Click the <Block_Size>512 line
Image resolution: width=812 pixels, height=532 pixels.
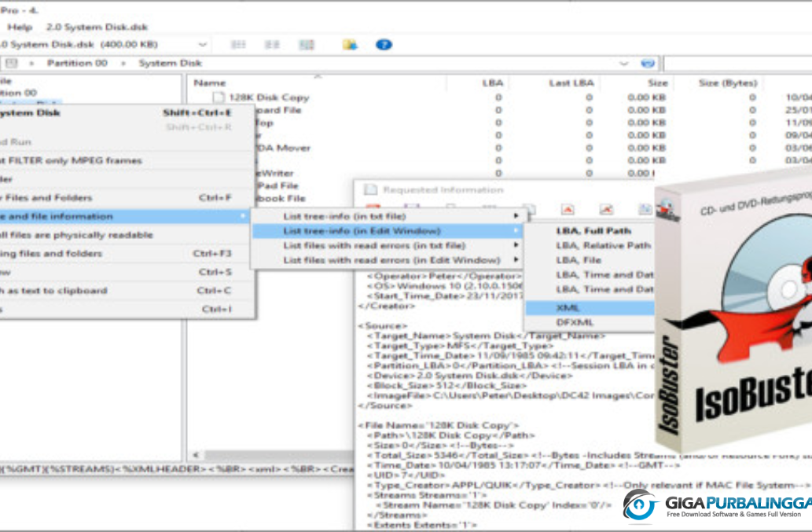[447, 386]
